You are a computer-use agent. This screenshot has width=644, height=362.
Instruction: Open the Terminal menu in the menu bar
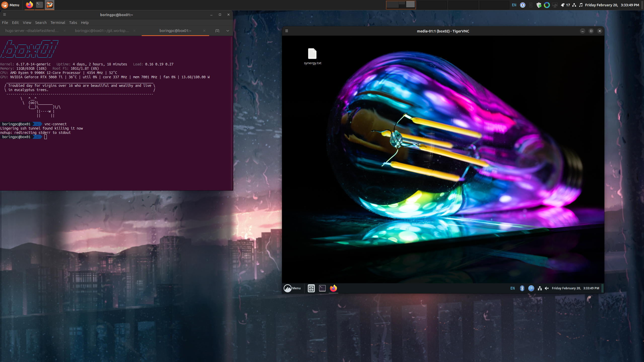pos(58,23)
